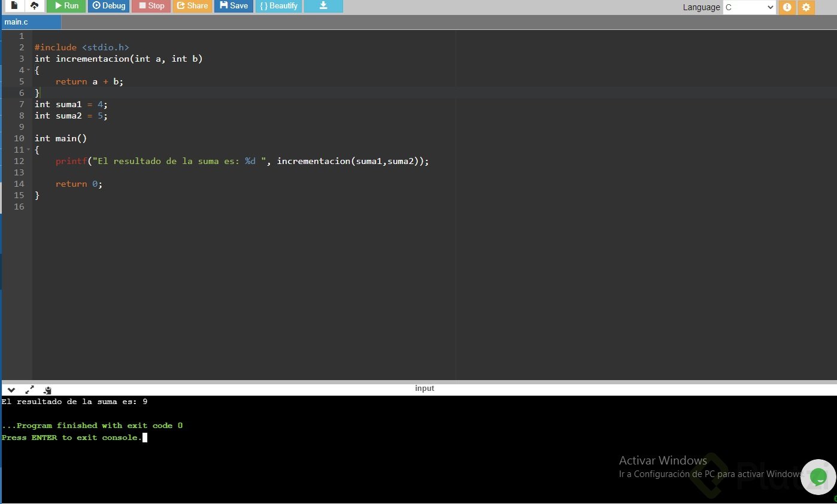Collapse main block using line 11 arrow
Viewport: 837px width, 504px height.
pyautogui.click(x=28, y=150)
